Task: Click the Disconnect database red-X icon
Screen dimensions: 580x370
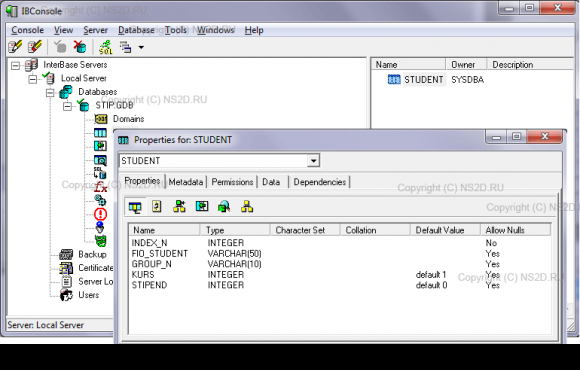Action: point(80,47)
